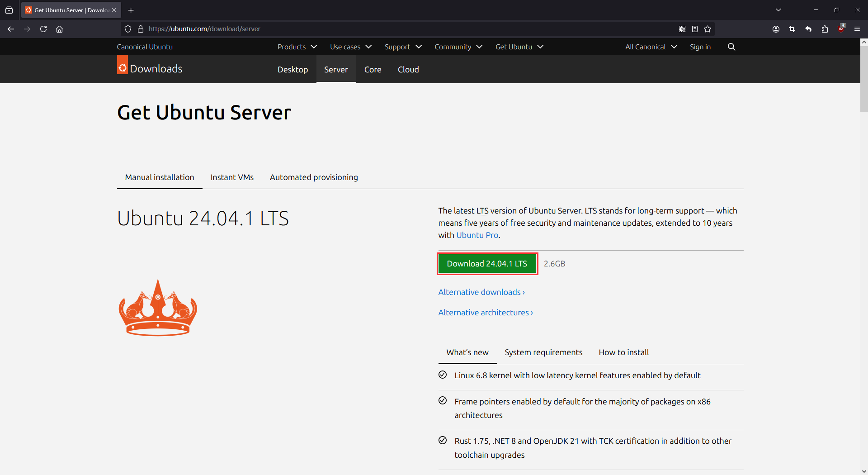Expand the Support menu

point(403,47)
